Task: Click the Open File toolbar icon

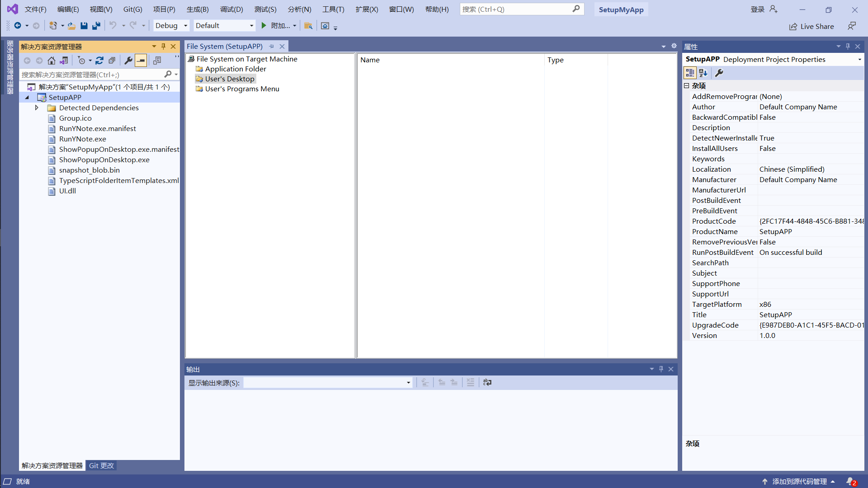Action: click(x=71, y=26)
